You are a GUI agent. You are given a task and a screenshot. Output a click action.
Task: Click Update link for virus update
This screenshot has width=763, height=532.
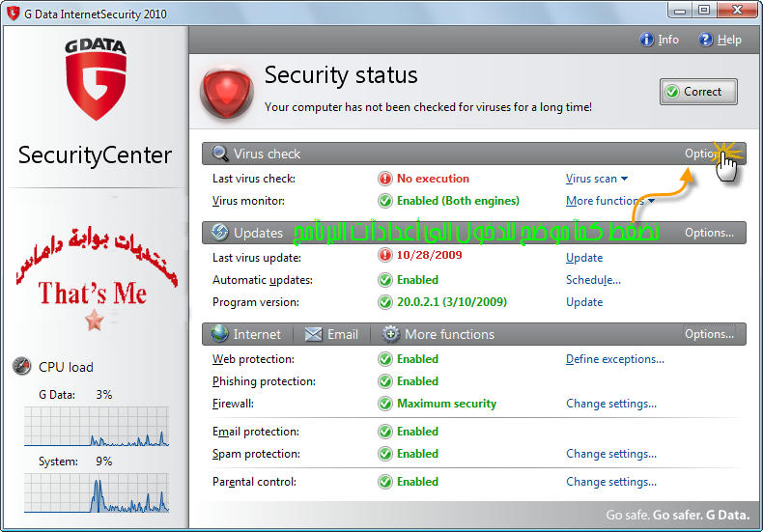click(x=584, y=258)
